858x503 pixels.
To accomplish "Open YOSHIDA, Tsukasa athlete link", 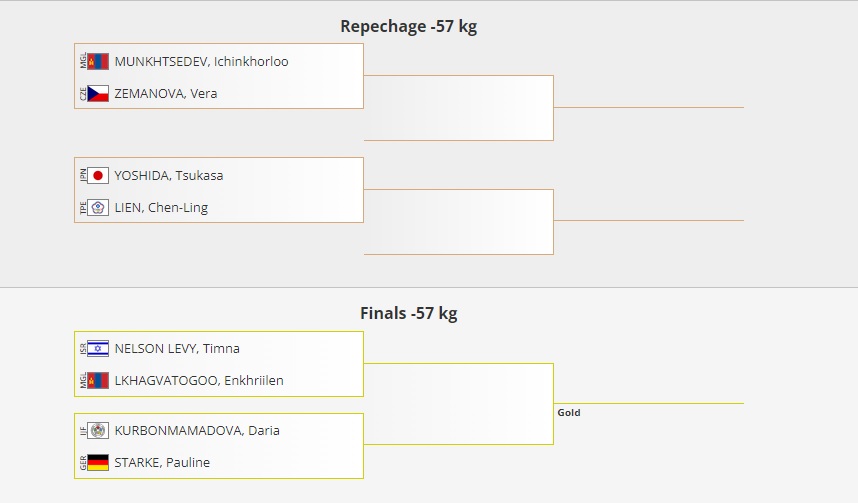I will tap(169, 176).
